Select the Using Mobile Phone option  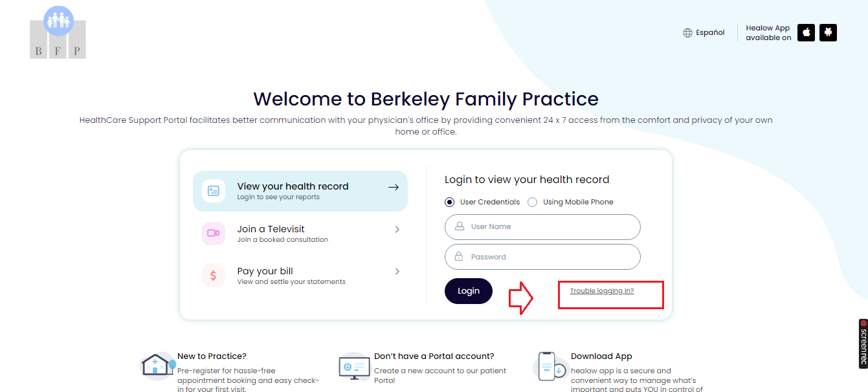coord(531,202)
